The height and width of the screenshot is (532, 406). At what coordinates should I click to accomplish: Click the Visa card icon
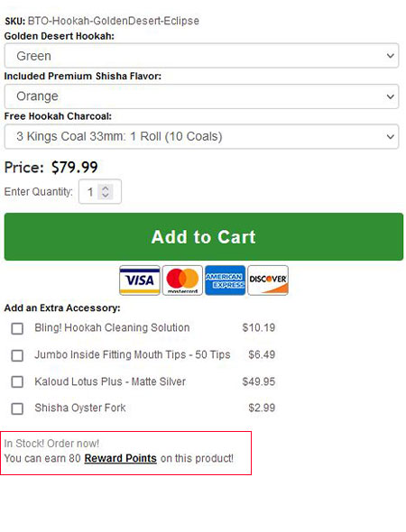click(140, 280)
